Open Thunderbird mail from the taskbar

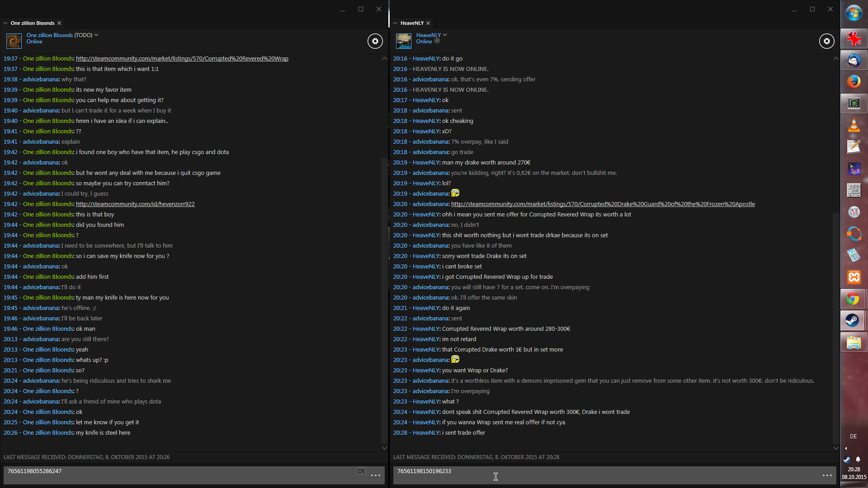click(853, 60)
